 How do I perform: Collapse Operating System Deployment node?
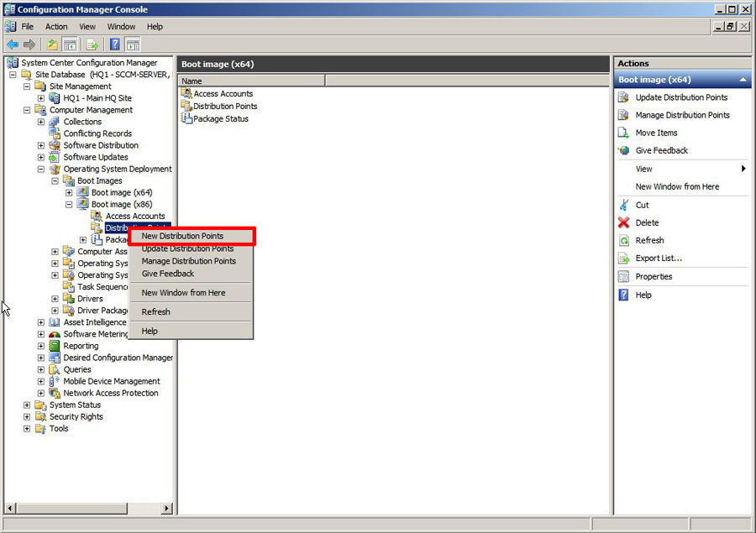(x=41, y=170)
